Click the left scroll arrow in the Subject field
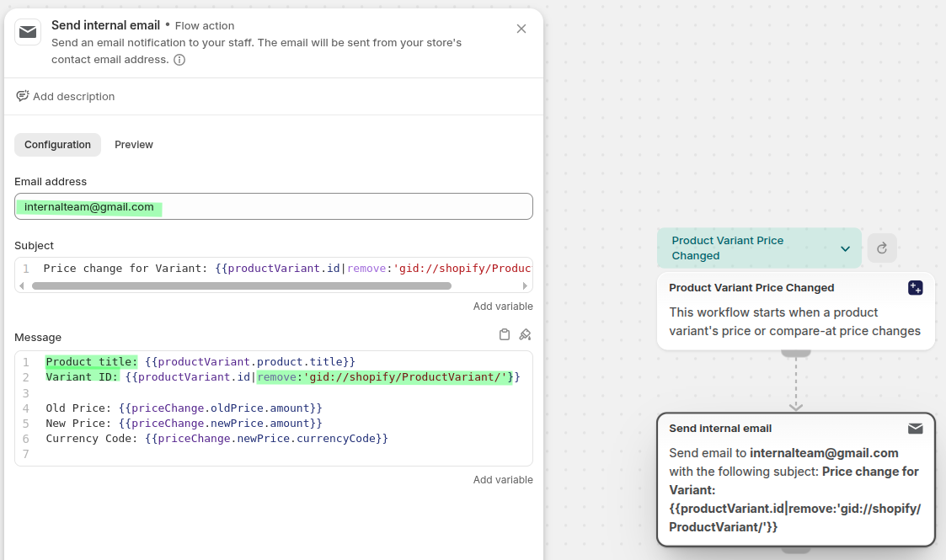 tap(22, 285)
